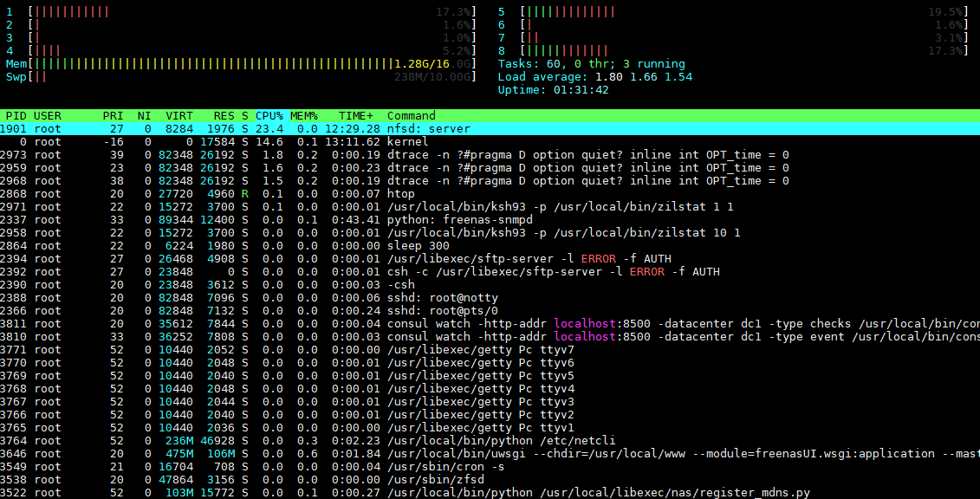The width and height of the screenshot is (980, 499).
Task: Select the getty Pc ttyv4 process
Action: 490,389
